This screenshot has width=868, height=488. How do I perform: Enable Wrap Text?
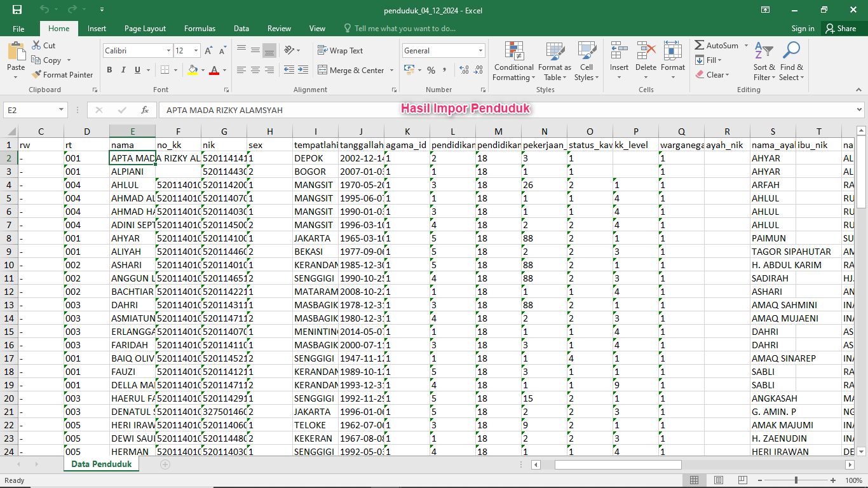tap(341, 50)
